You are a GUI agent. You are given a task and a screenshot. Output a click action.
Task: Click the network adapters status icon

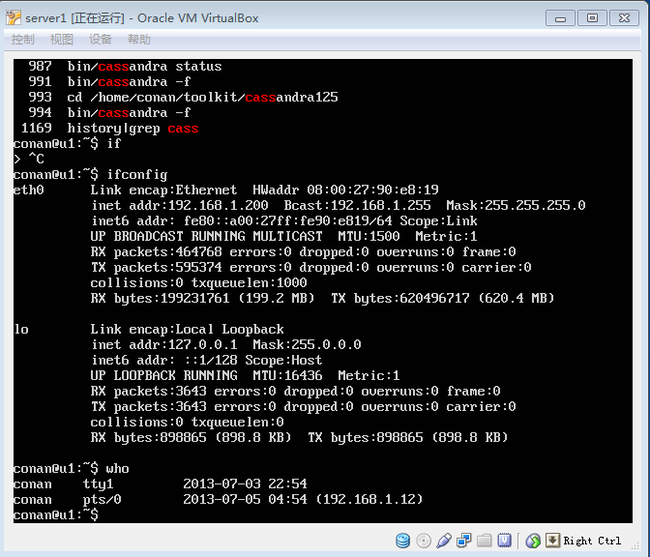pyautogui.click(x=463, y=540)
